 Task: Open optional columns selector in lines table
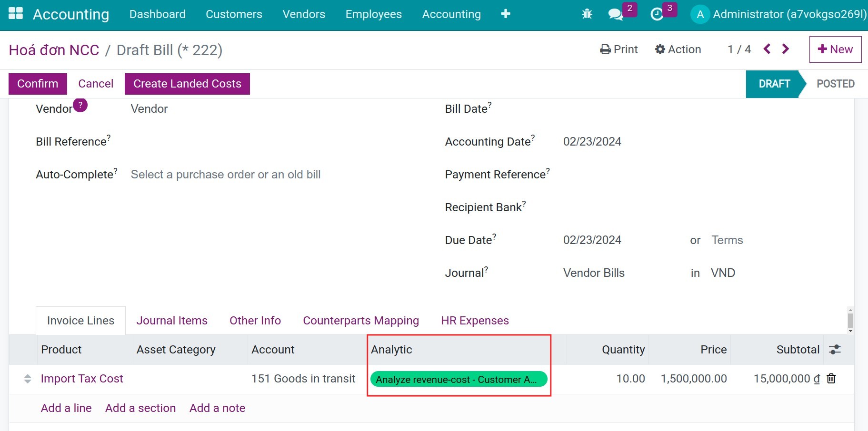[x=836, y=349]
